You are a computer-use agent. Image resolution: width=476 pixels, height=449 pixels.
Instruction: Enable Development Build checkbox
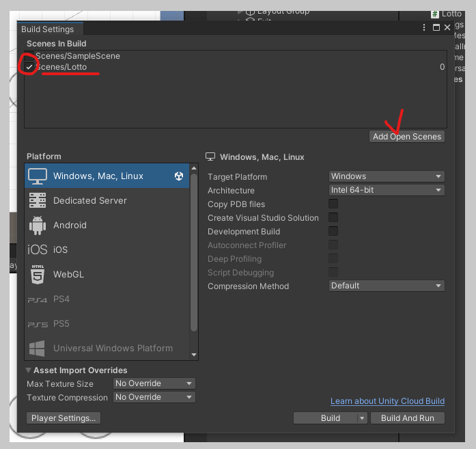(333, 231)
